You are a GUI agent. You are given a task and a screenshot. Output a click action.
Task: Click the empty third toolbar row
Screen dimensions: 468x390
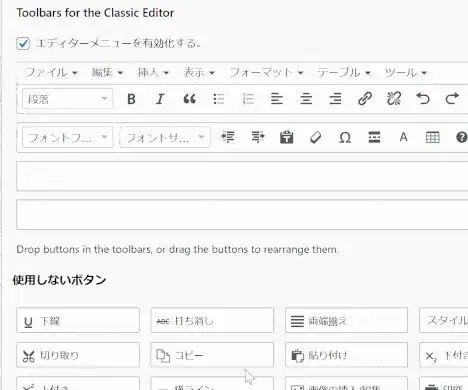tap(242, 176)
